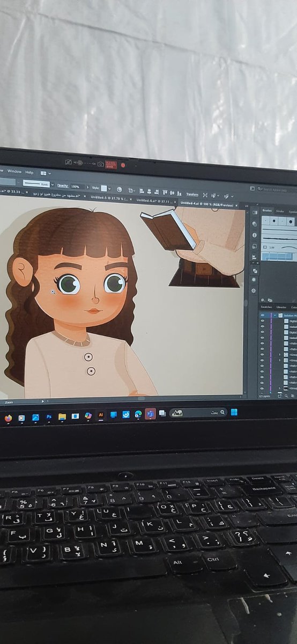The width and height of the screenshot is (297, 644).
Task: Open Firefox from the taskbar
Action: click(x=8, y=418)
